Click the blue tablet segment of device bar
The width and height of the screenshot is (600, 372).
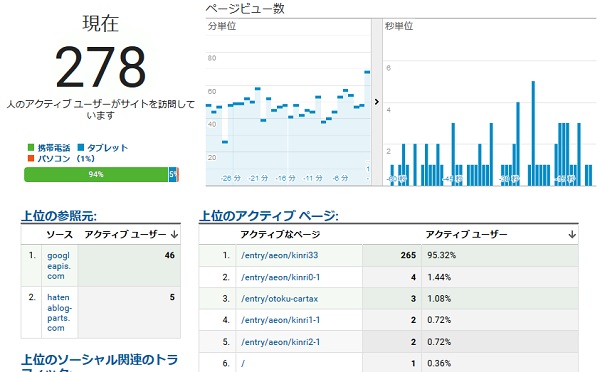(x=173, y=174)
